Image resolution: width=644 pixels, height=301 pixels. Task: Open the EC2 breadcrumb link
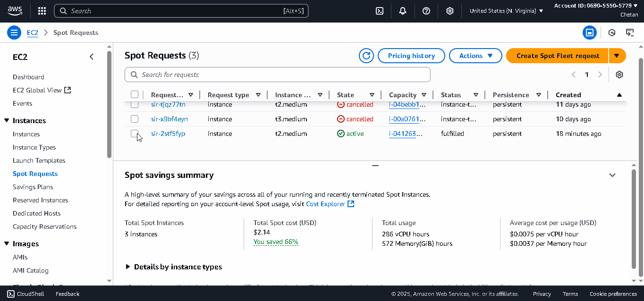click(x=32, y=33)
